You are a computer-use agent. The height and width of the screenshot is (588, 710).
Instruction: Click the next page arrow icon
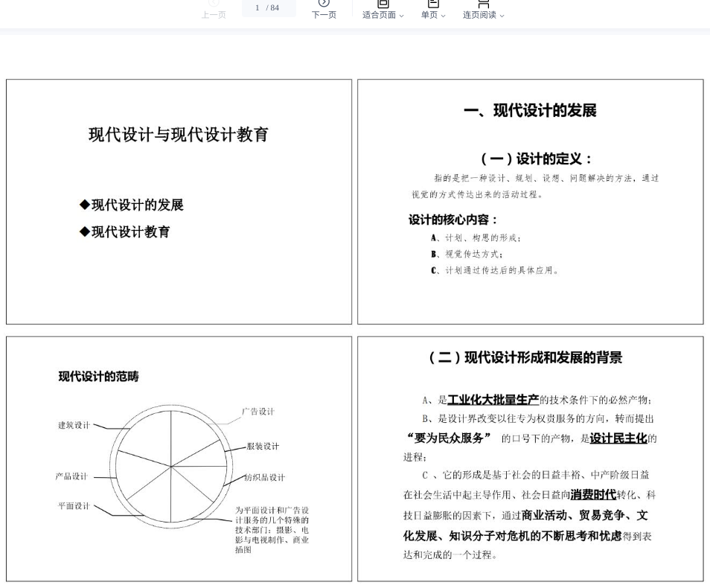point(324,4)
